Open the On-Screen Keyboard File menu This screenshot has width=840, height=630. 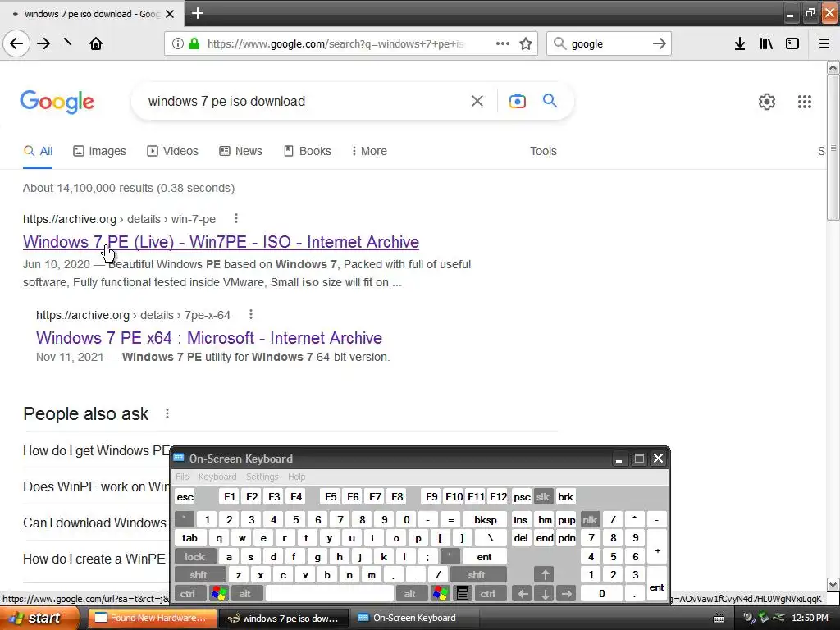182,477
